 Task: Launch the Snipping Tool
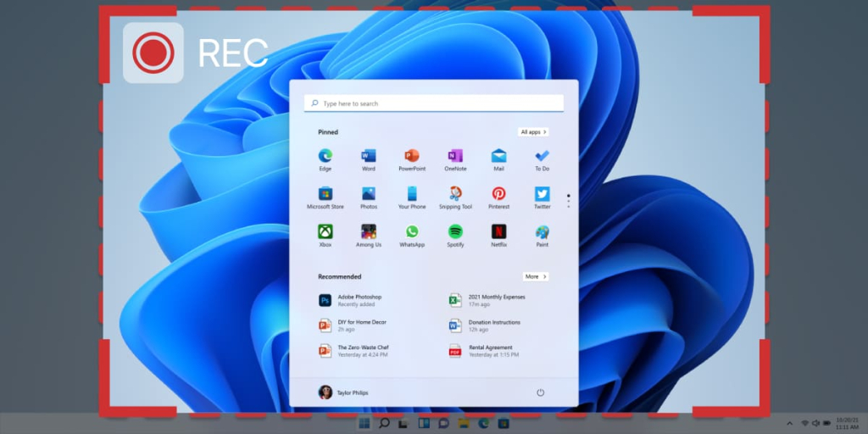[x=455, y=198]
